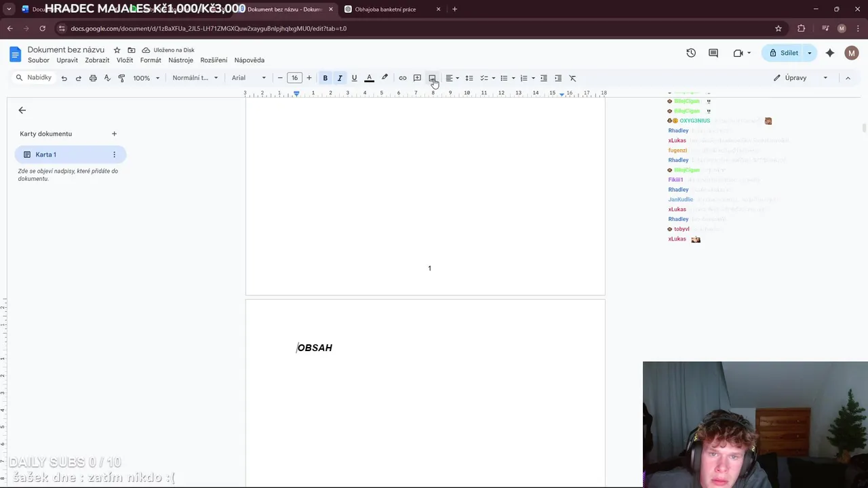Collapse the menus with the chevron
The width and height of the screenshot is (868, 488).
[848, 78]
